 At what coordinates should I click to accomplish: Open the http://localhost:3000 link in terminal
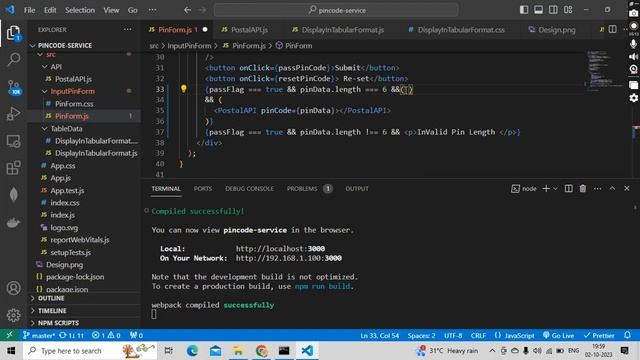pos(280,249)
